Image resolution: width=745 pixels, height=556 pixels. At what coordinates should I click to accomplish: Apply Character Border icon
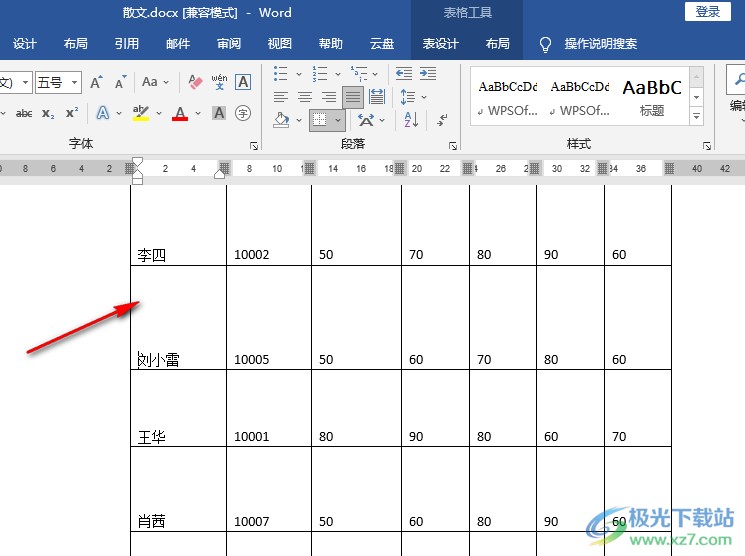(x=243, y=82)
